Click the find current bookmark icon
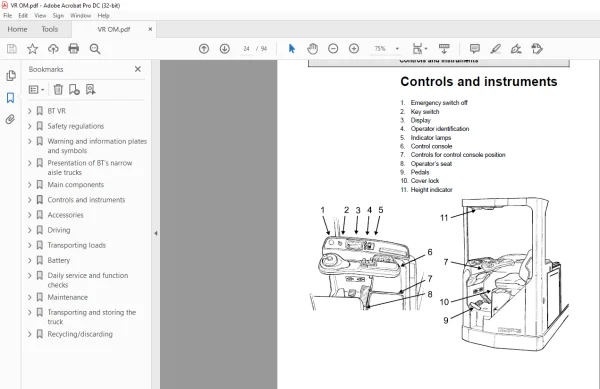Viewport: 600px width, 389px height. tap(91, 90)
